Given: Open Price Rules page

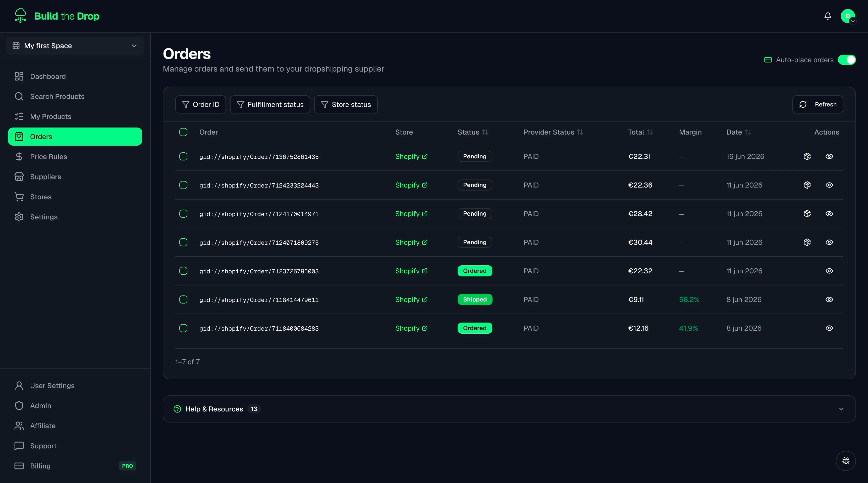Looking at the screenshot, I should 75,157.
